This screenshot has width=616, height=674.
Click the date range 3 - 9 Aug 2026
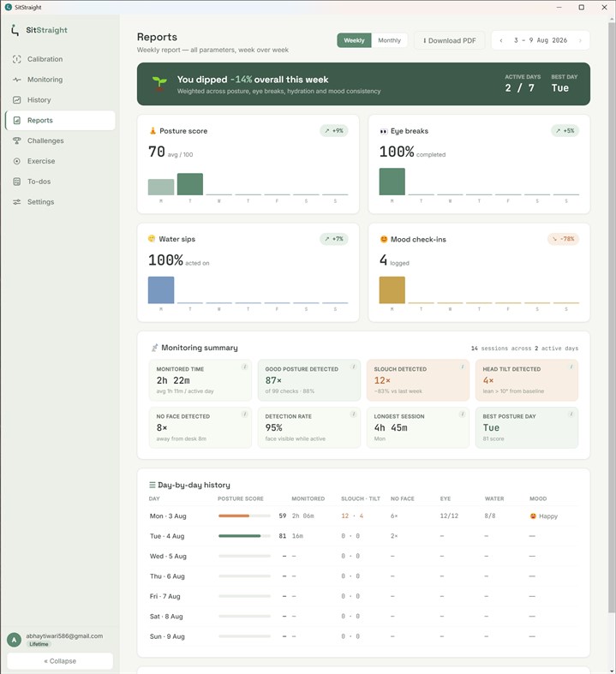pyautogui.click(x=541, y=40)
